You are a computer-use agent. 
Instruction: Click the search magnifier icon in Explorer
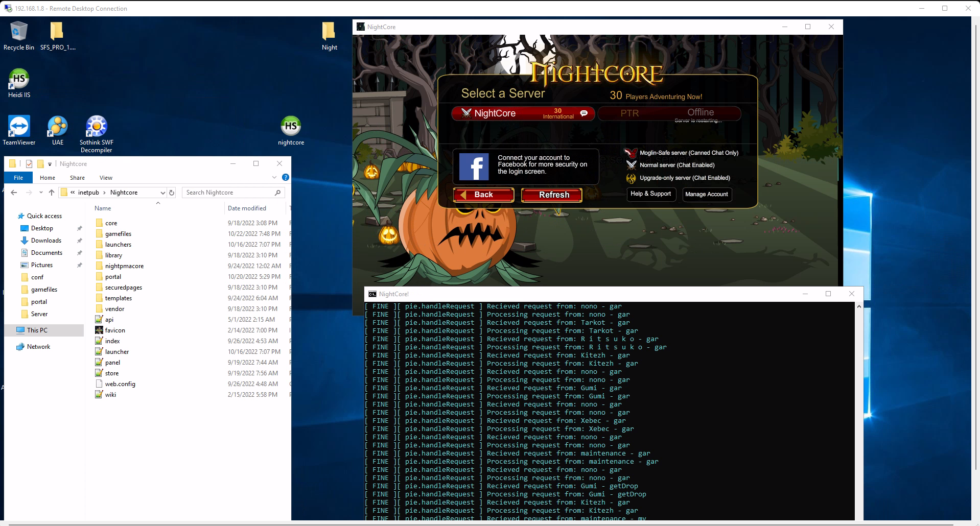tap(277, 193)
